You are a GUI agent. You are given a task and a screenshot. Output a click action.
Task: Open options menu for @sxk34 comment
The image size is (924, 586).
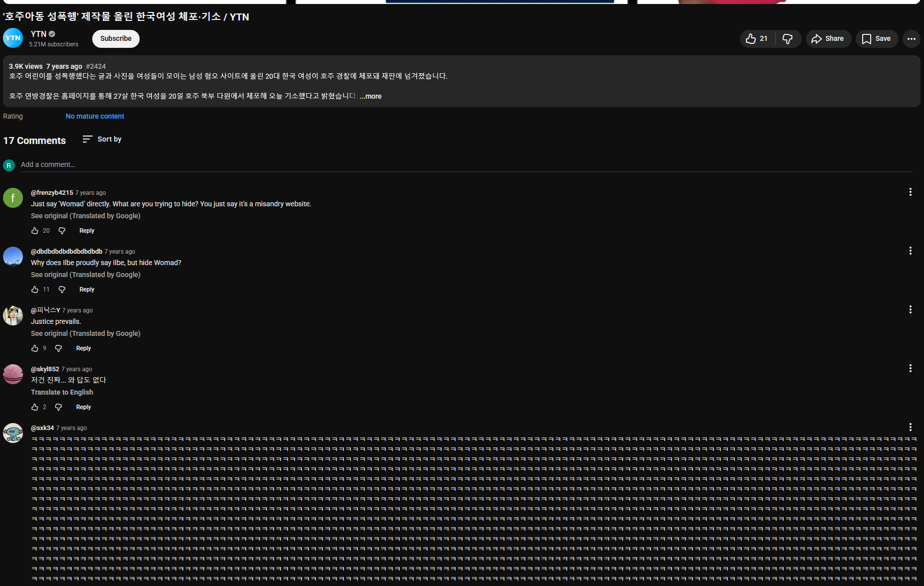(x=910, y=427)
